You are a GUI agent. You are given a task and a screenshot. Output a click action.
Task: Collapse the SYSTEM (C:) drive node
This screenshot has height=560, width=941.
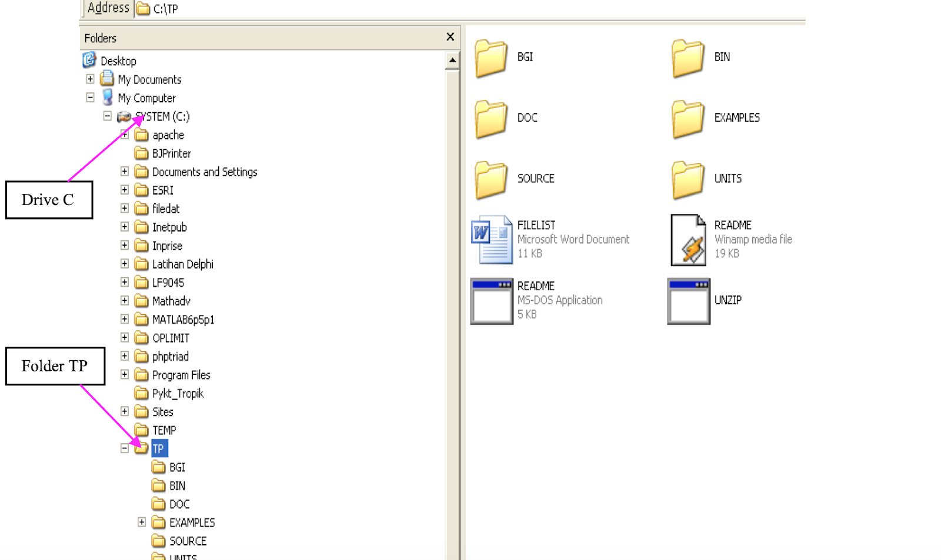(x=107, y=116)
